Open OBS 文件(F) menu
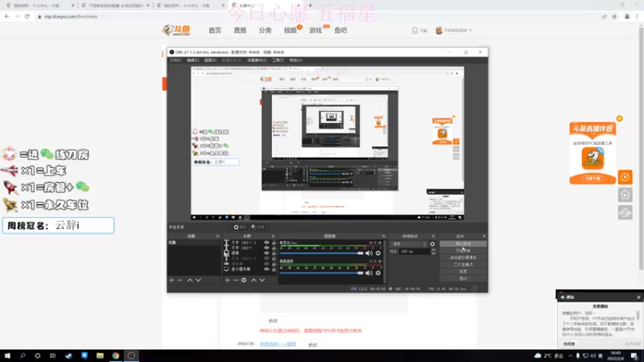Viewport: 644px width, 362px height. [x=175, y=60]
